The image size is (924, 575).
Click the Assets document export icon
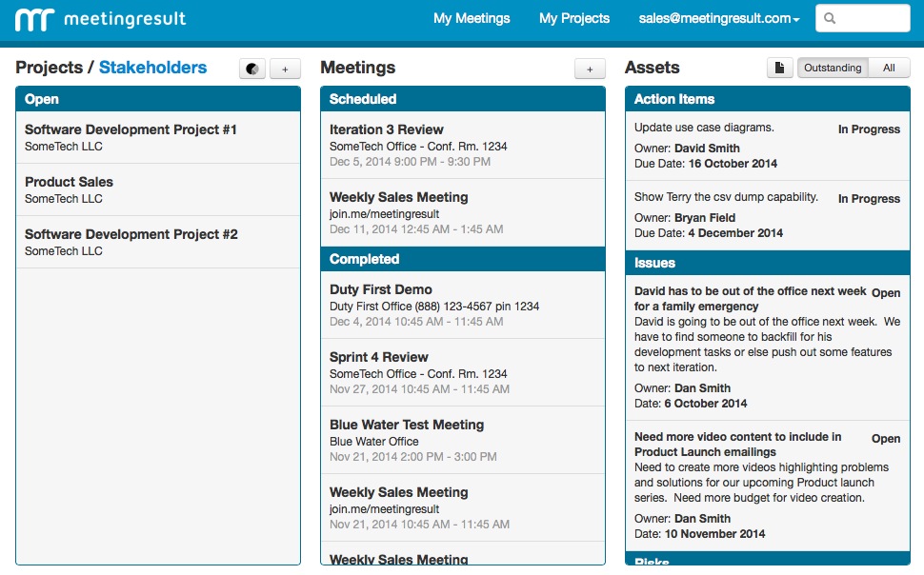click(x=779, y=68)
